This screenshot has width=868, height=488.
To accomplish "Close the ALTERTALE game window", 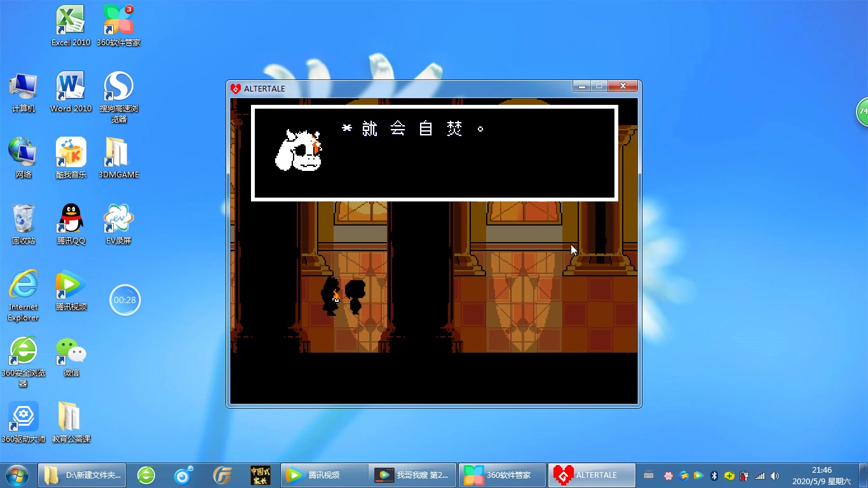I will pyautogui.click(x=623, y=86).
